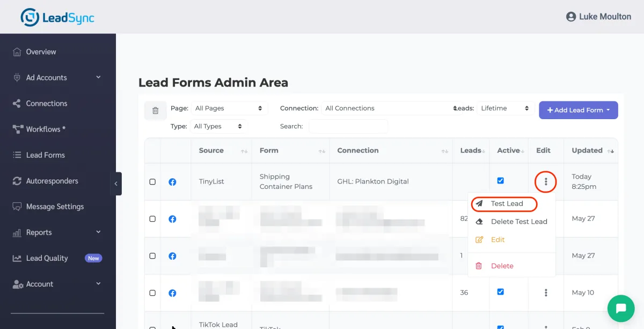Click Facebook icon in 36 leads row
The height and width of the screenshot is (329, 644).
[172, 293]
